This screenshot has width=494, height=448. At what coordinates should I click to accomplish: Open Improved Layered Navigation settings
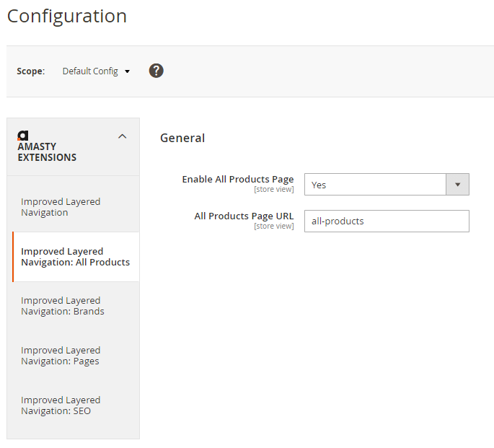pos(61,207)
